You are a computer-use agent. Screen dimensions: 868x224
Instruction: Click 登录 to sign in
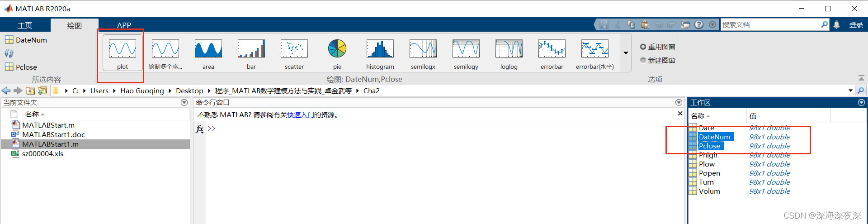pos(856,25)
